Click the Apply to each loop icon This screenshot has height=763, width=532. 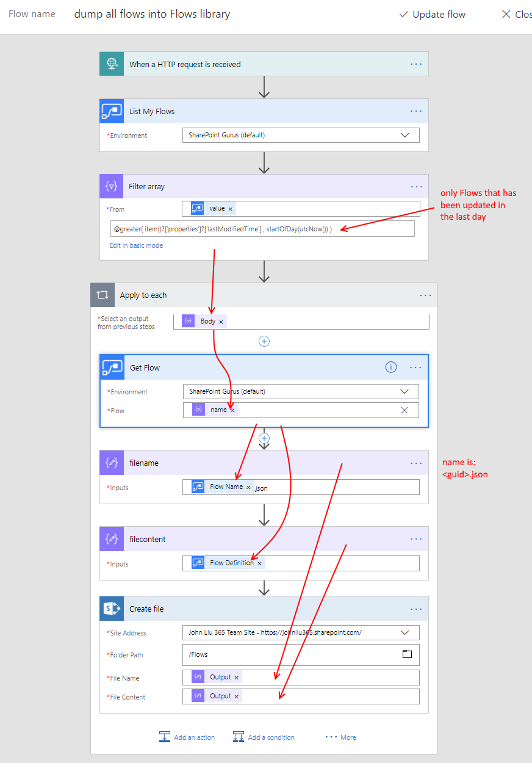[102, 295]
